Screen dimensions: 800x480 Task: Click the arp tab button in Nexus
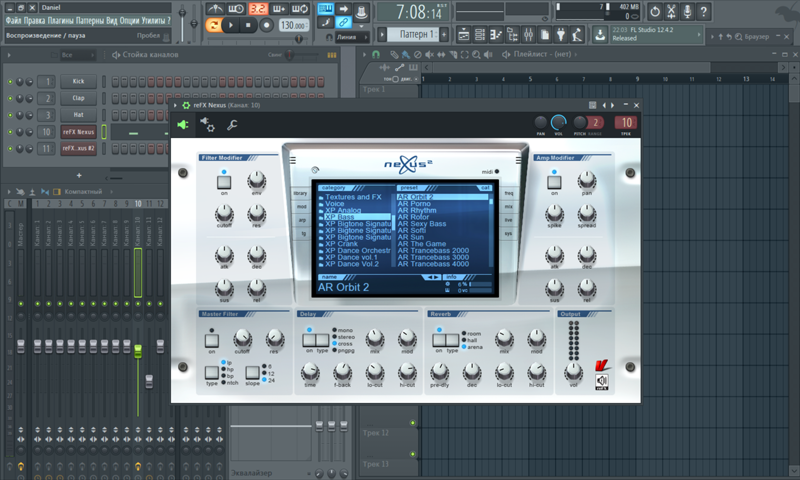pos(302,220)
